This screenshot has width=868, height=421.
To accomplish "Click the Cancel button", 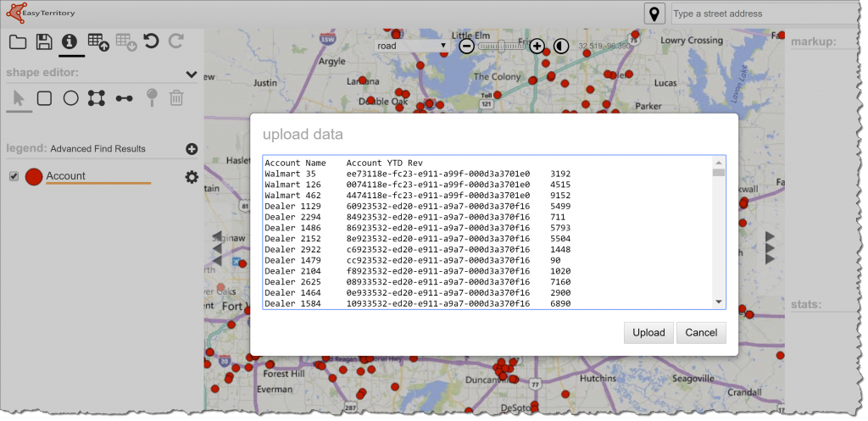I will point(701,333).
